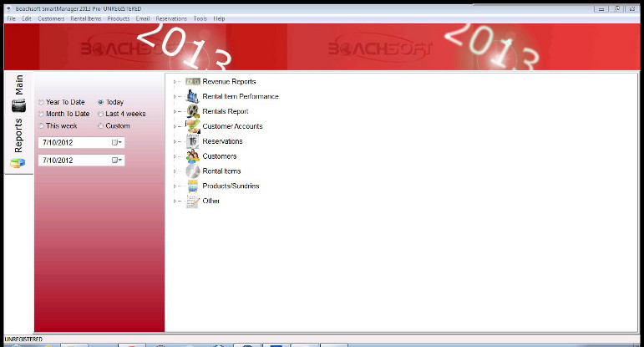
Task: Switch to the Reports side tab
Action: click(x=18, y=144)
